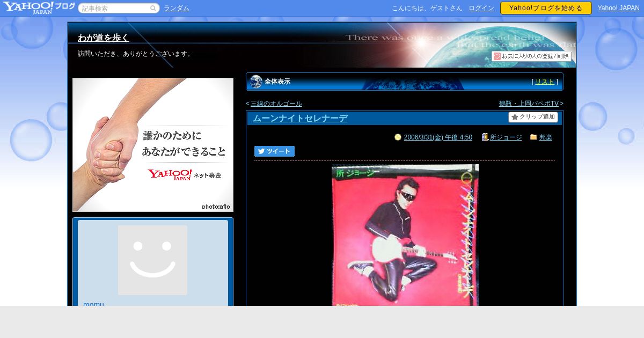This screenshot has height=338, width=644.
Task: Click Yahoo!ブログを始める button
Action: (x=546, y=8)
